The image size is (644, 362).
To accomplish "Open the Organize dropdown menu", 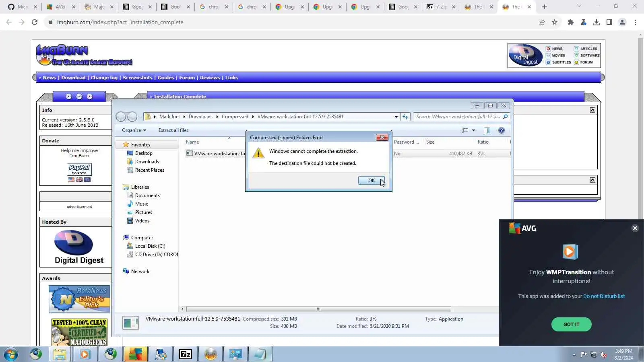I will (134, 130).
